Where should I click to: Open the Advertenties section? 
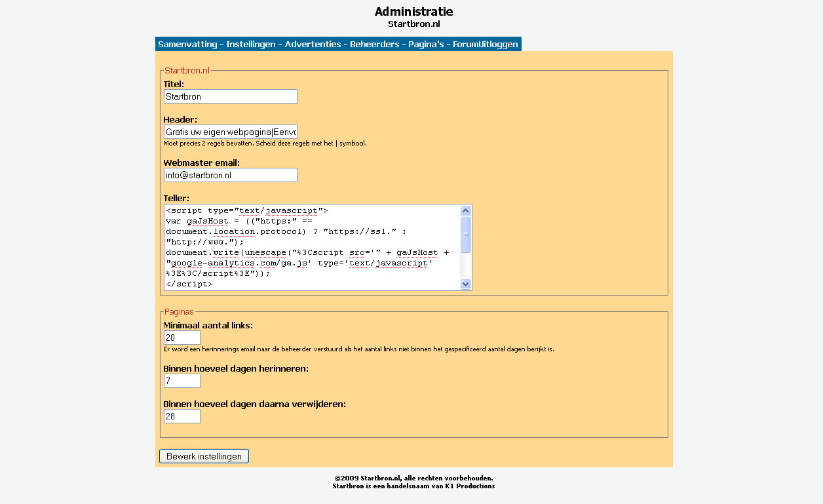click(313, 44)
